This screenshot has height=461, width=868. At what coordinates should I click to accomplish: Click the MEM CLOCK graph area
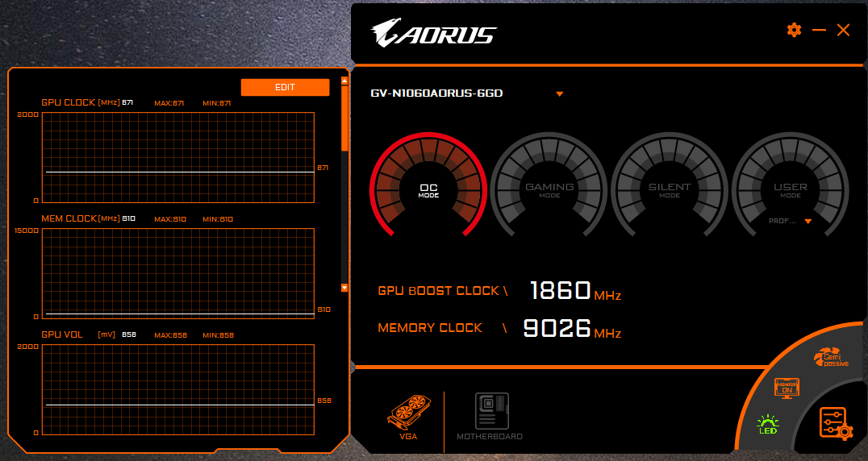pyautogui.click(x=178, y=273)
